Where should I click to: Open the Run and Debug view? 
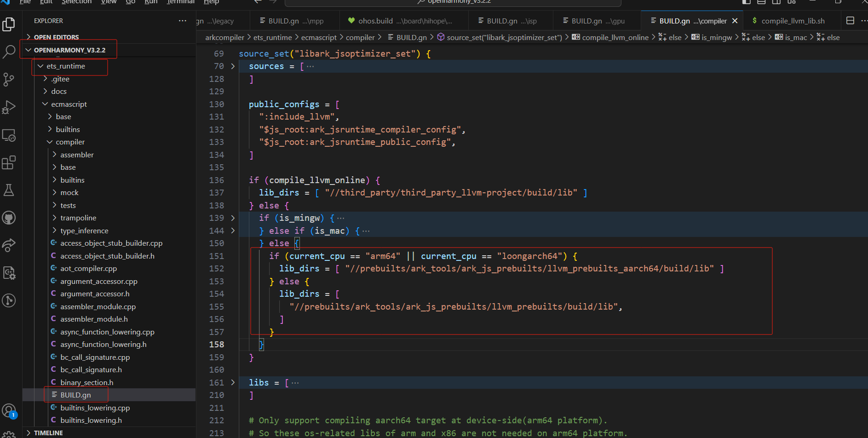[x=9, y=107]
